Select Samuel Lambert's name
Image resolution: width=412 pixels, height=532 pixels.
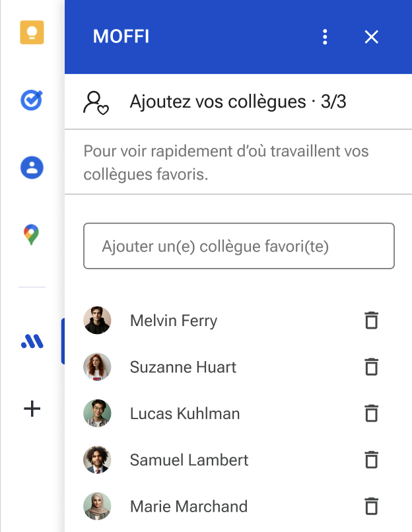click(x=189, y=460)
